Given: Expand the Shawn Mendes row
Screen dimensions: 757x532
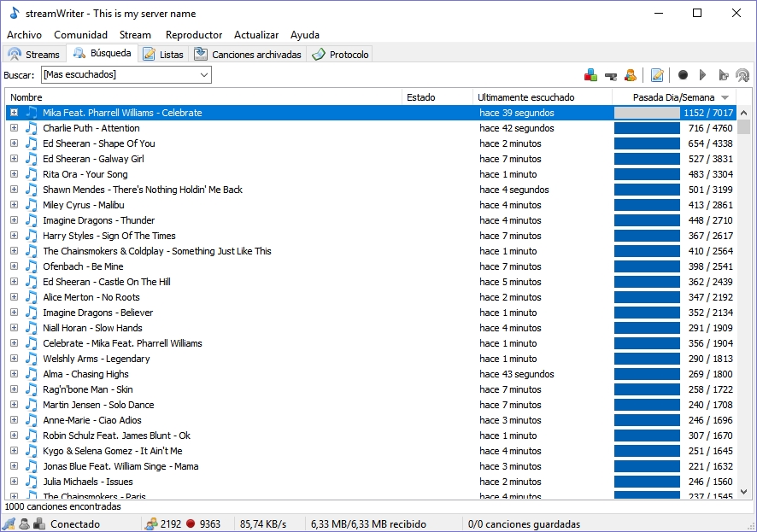Looking at the screenshot, I should tap(14, 190).
